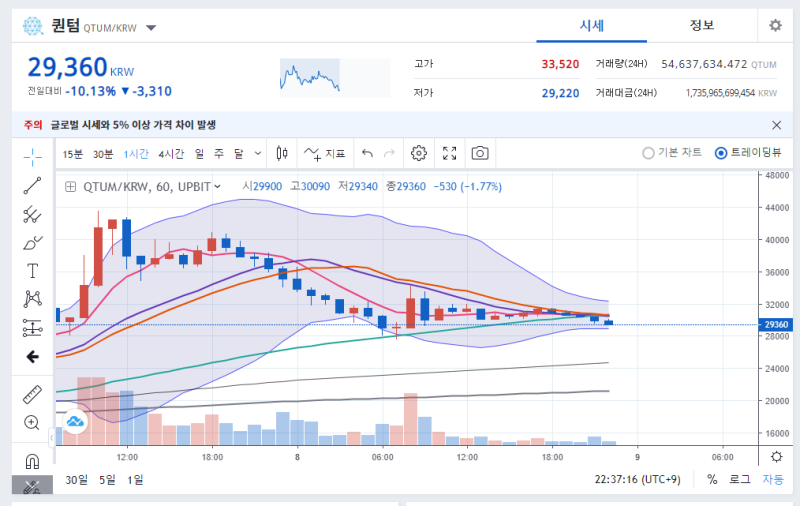Select the long position forecast tool
The width and height of the screenshot is (800, 506).
pos(32,328)
